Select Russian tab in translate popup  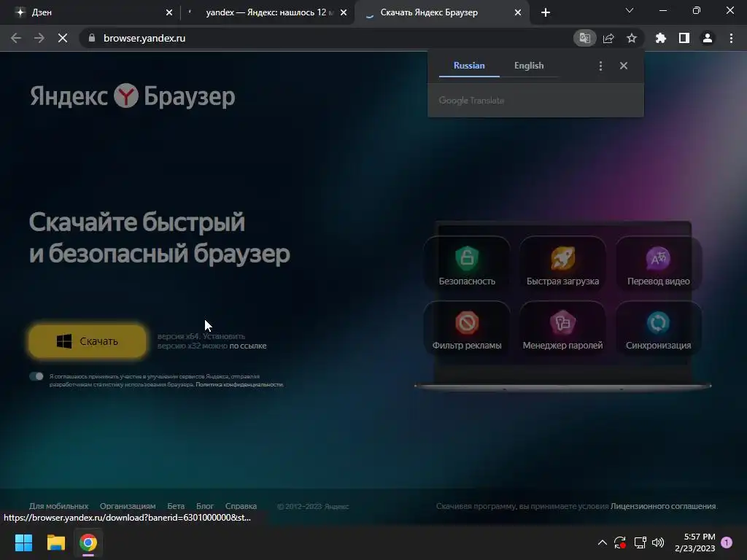[x=469, y=66]
